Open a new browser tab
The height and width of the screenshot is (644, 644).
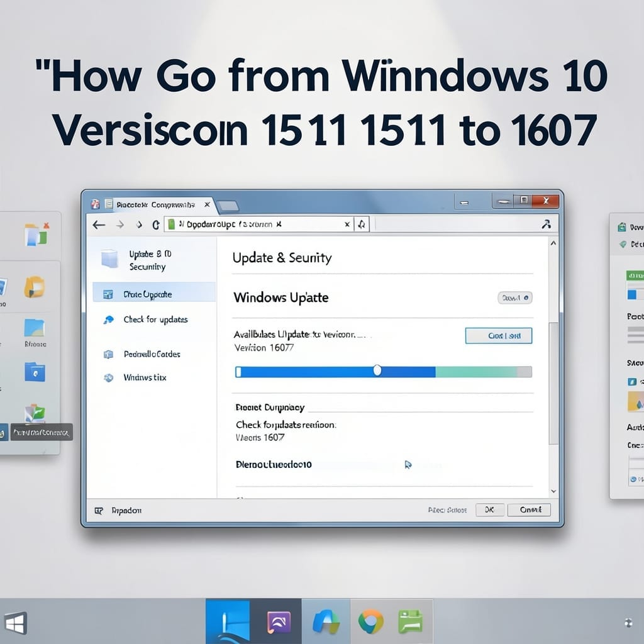(228, 206)
